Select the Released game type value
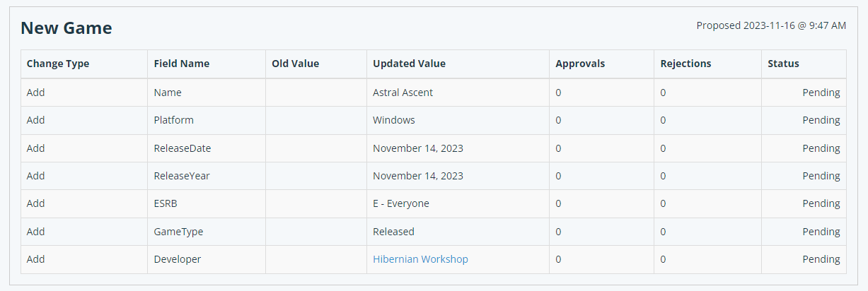Image resolution: width=868 pixels, height=291 pixels. click(x=393, y=232)
